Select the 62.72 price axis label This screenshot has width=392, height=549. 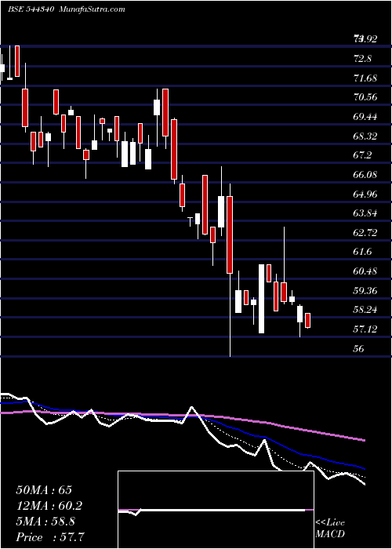click(366, 232)
